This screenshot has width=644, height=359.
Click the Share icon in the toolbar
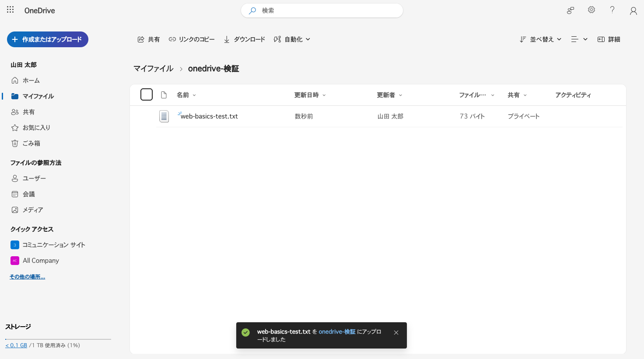click(141, 39)
